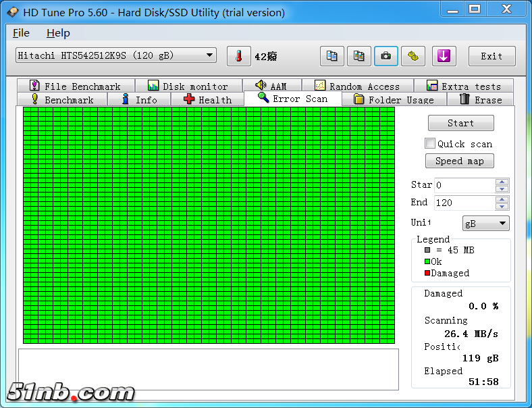Open the Help menu

point(58,33)
